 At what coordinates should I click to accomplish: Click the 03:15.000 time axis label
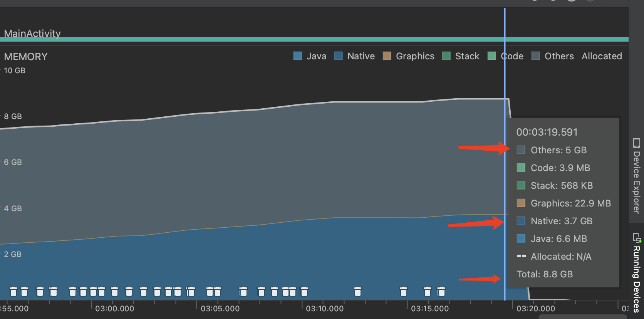(430, 309)
